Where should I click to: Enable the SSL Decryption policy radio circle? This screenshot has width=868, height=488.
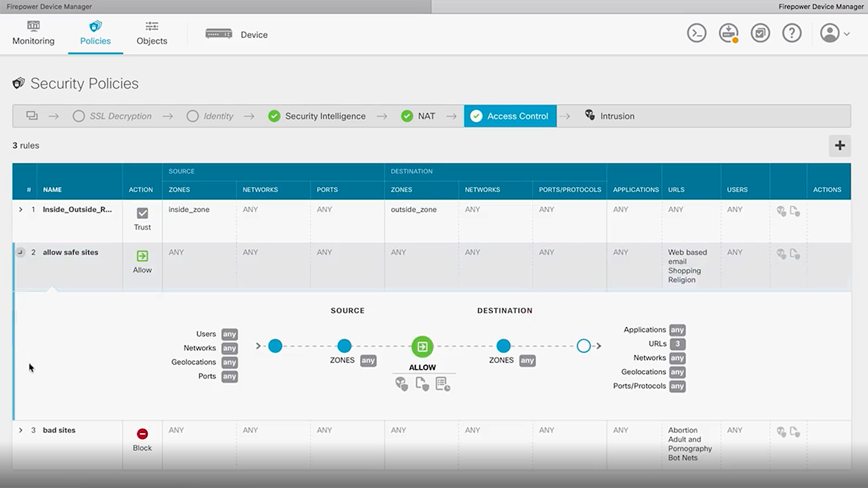(78, 115)
